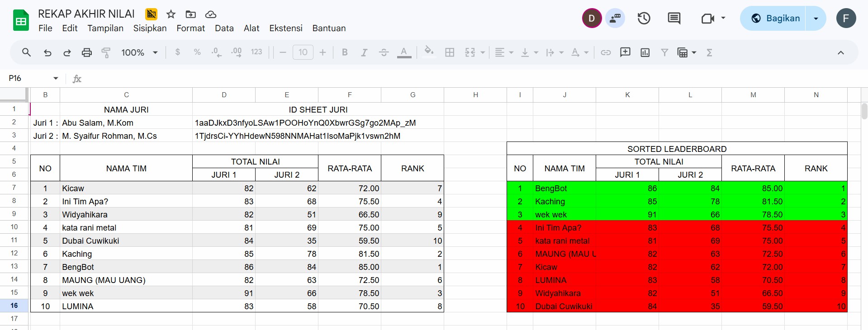Search the menus with magnifier icon
The width and height of the screenshot is (868, 330).
tap(27, 52)
